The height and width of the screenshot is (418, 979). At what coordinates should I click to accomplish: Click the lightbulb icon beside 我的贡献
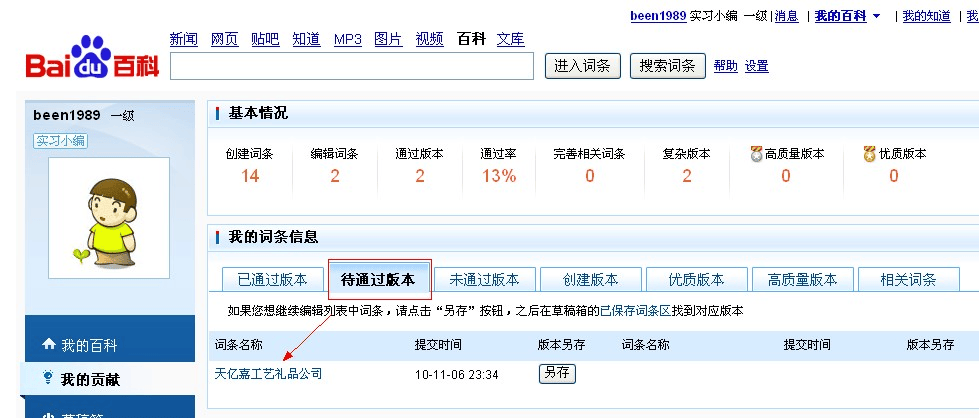[x=48, y=379]
